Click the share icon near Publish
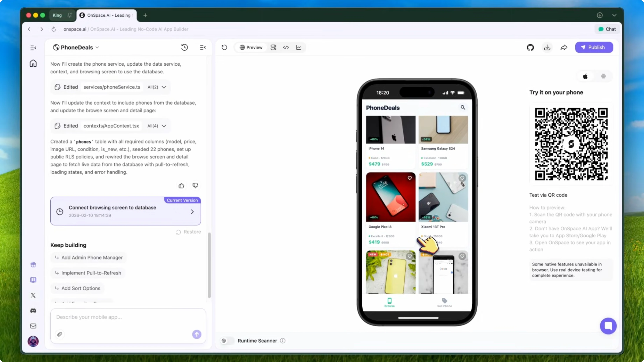Viewport: 644px width, 362px height. point(564,47)
